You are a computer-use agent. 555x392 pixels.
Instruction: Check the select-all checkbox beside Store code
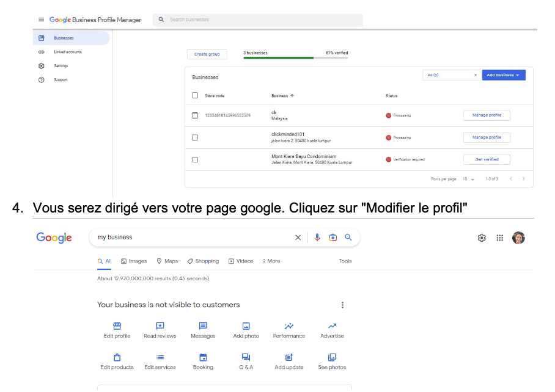click(195, 96)
